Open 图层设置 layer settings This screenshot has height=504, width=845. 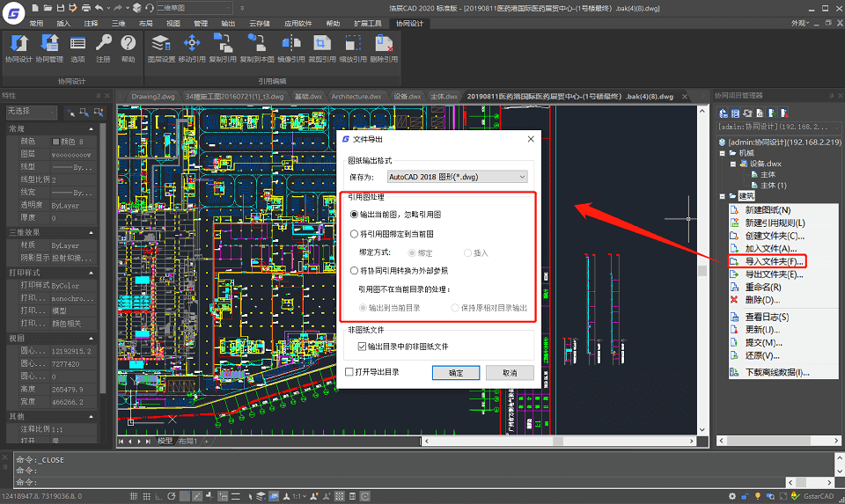(161, 47)
